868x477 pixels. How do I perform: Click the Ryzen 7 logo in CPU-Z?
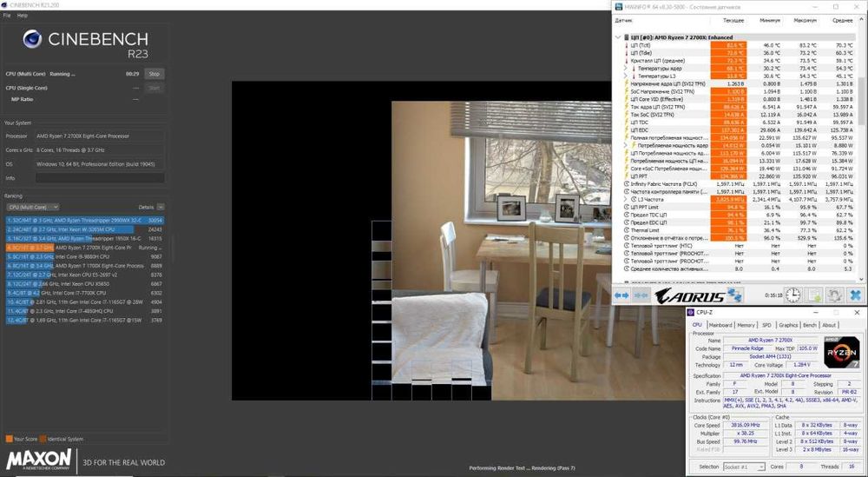click(x=841, y=353)
